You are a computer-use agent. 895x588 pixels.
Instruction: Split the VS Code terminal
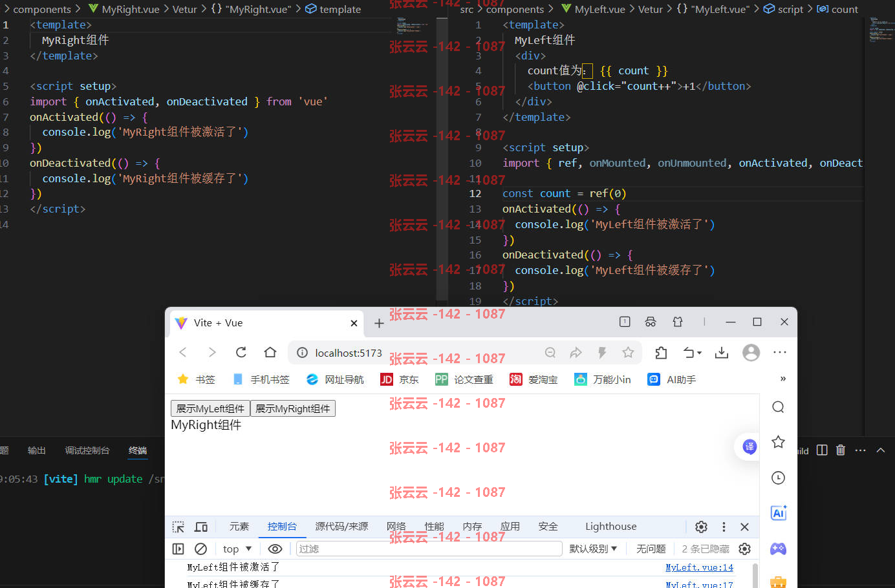click(x=822, y=450)
